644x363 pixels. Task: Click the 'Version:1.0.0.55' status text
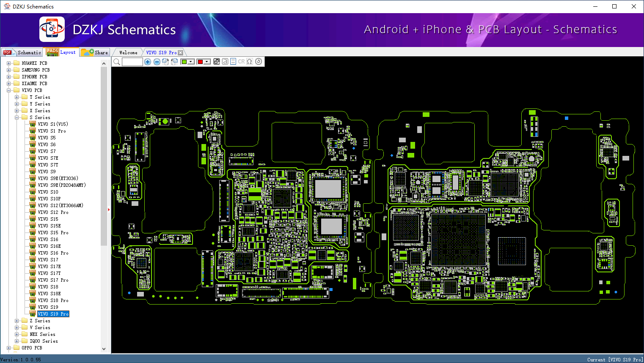21,360
